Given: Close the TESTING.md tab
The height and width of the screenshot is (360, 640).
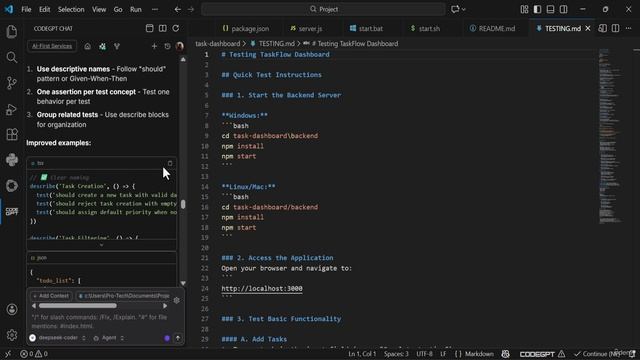Looking at the screenshot, I should tap(588, 28).
